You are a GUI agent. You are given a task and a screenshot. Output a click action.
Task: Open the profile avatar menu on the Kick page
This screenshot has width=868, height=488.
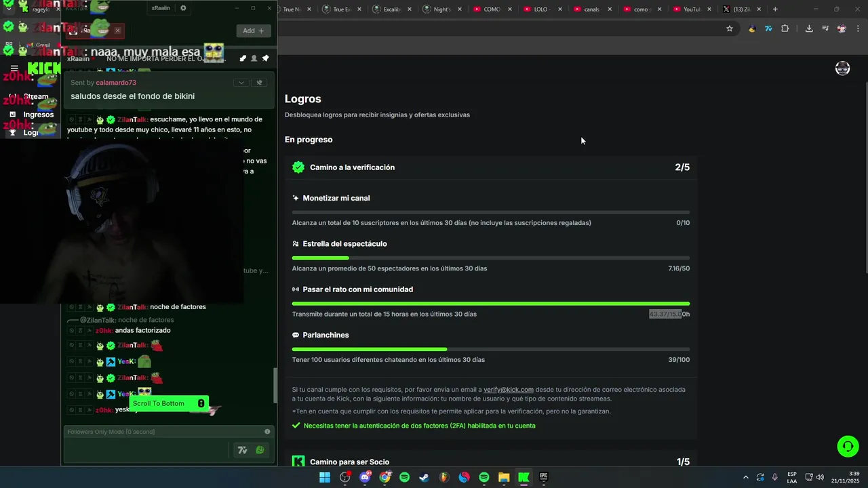[x=843, y=68]
